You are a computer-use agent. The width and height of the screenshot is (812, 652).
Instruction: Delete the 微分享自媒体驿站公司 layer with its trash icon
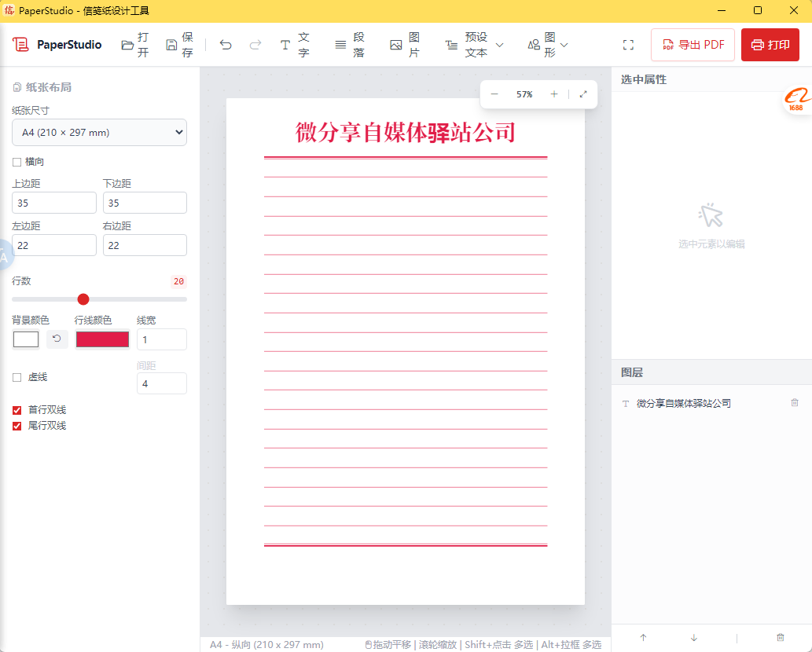point(795,402)
